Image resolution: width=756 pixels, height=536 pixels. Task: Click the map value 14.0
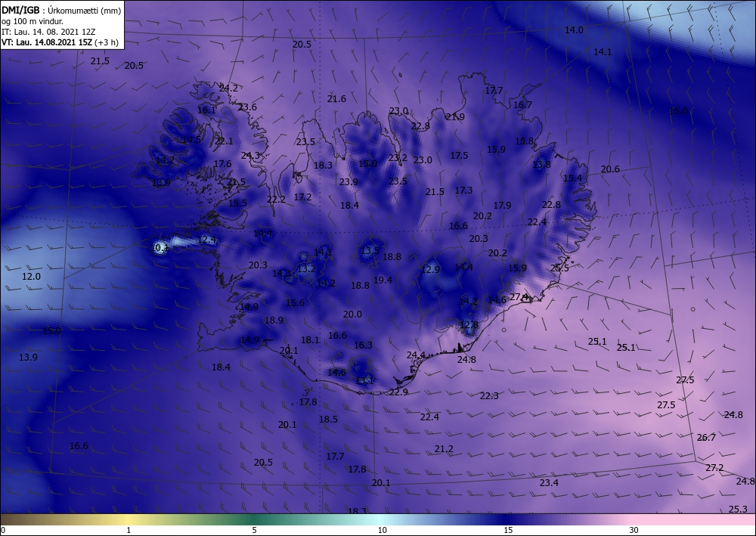pyautogui.click(x=575, y=30)
